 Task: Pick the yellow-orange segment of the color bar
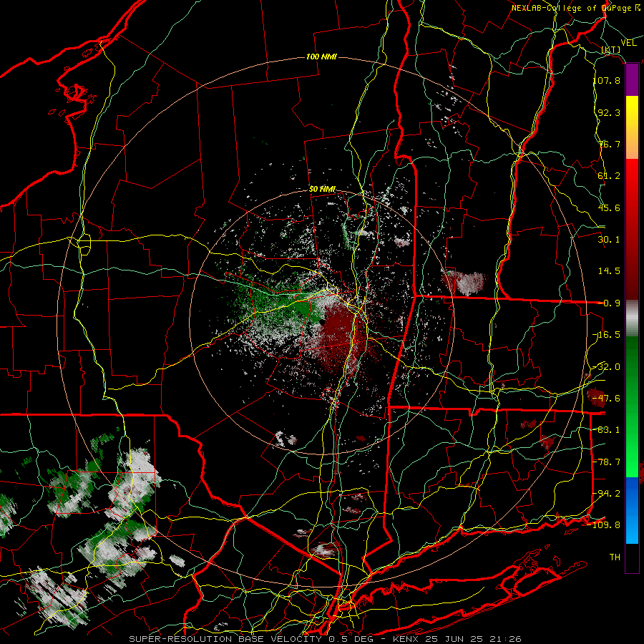pyautogui.click(x=632, y=127)
